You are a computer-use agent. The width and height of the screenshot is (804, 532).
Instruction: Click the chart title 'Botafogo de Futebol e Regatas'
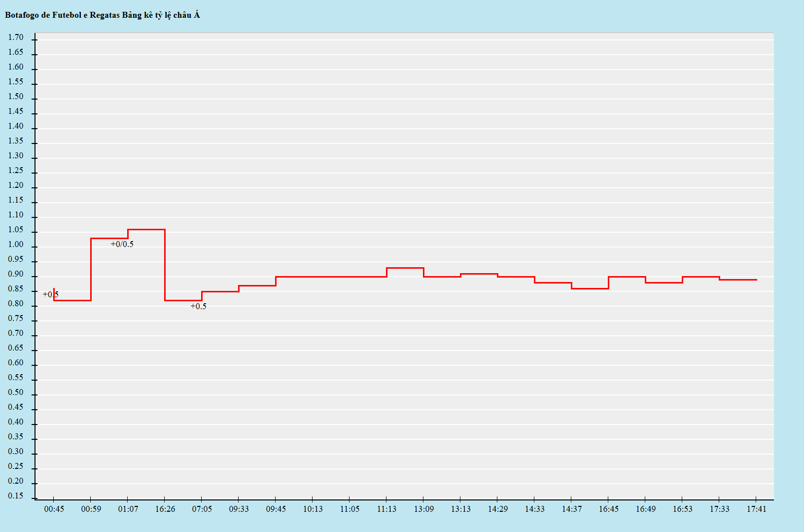point(102,15)
